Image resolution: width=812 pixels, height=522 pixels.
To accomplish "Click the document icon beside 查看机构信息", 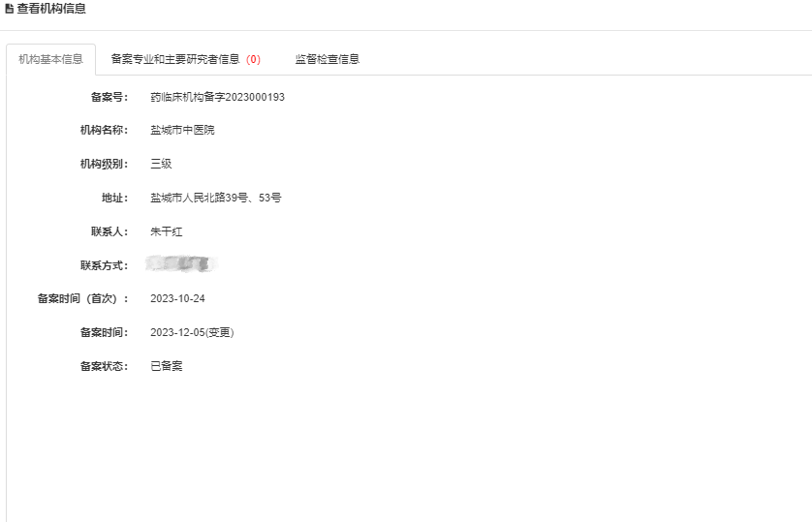I will 10,9.
